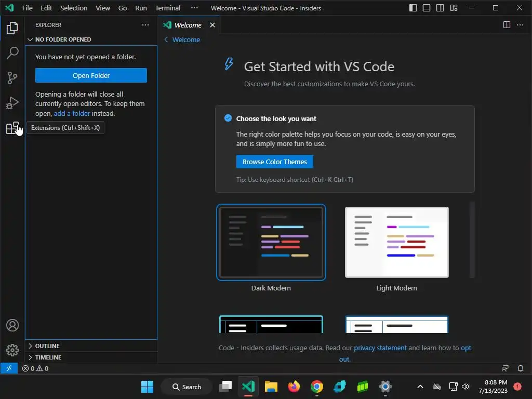
Task: Click the VS Code Insiders taskbar icon
Action: tap(248, 387)
